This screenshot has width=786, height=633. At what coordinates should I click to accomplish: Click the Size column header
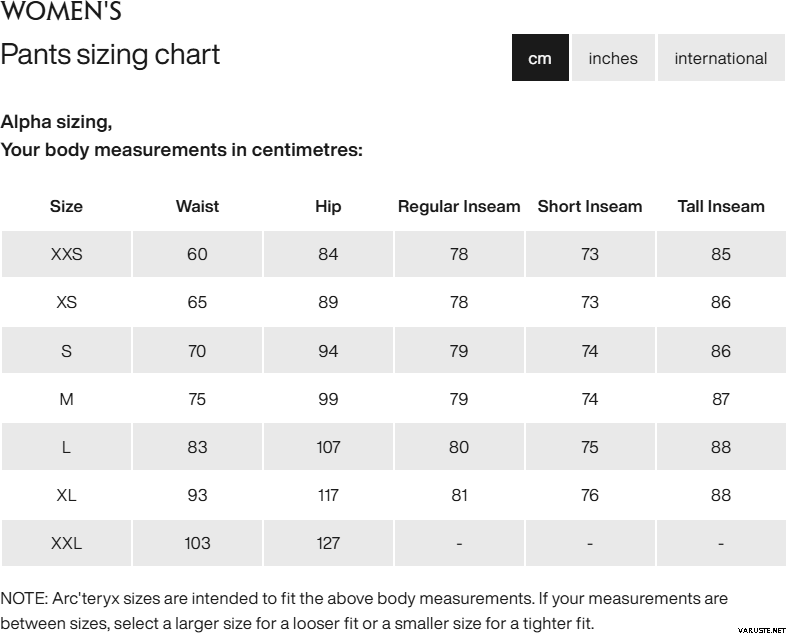pos(66,207)
